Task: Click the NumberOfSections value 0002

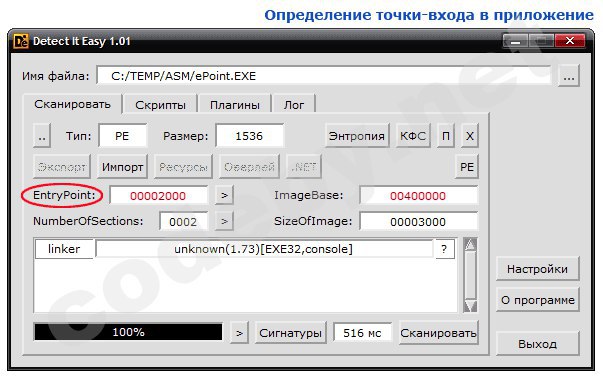Action: tap(183, 222)
